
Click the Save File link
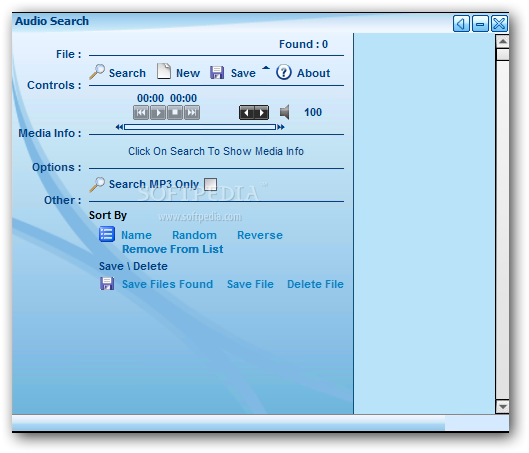click(250, 284)
